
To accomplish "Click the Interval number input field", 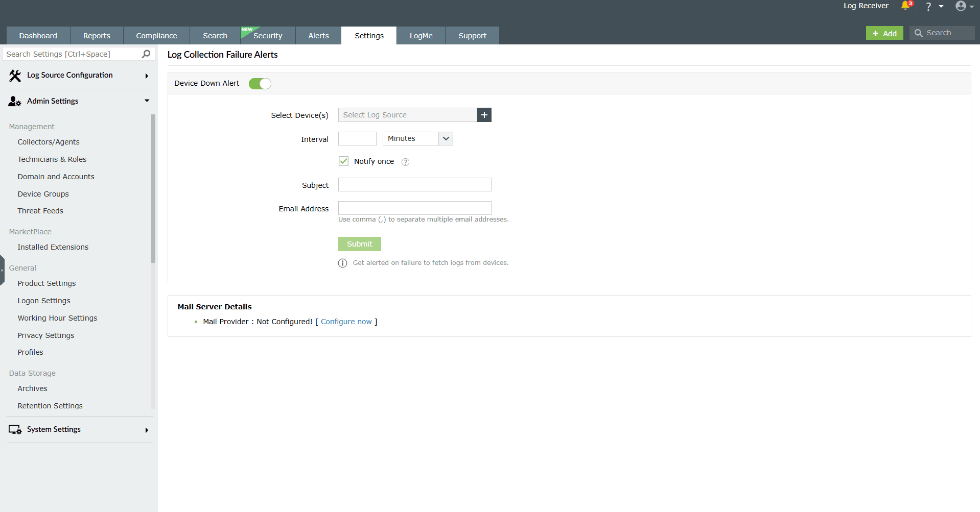I will [357, 138].
